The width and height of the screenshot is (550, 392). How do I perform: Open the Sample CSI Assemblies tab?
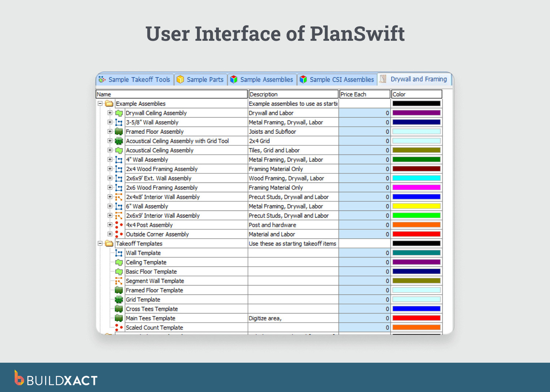[x=336, y=79]
